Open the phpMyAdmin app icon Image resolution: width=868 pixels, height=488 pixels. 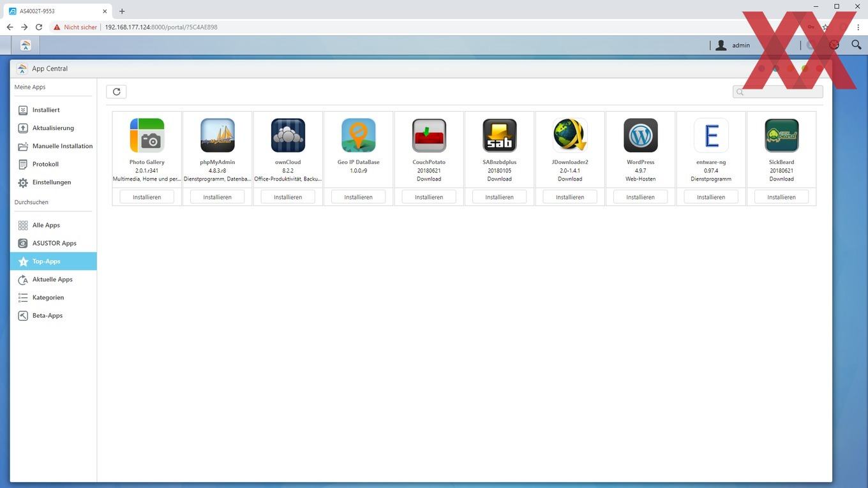(218, 135)
